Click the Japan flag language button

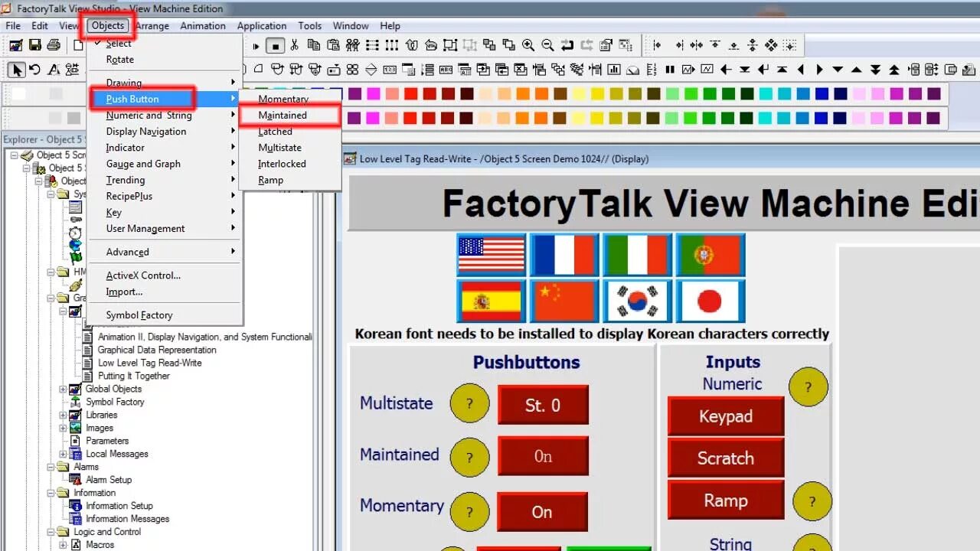pos(710,301)
